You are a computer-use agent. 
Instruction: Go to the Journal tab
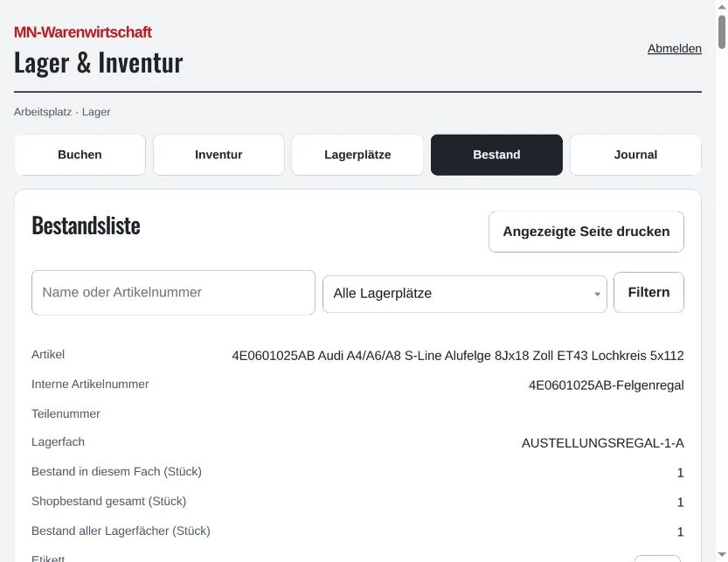[635, 155]
